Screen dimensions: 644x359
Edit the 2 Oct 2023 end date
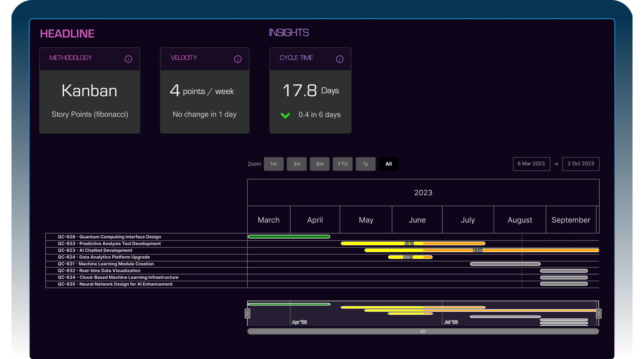tap(580, 164)
